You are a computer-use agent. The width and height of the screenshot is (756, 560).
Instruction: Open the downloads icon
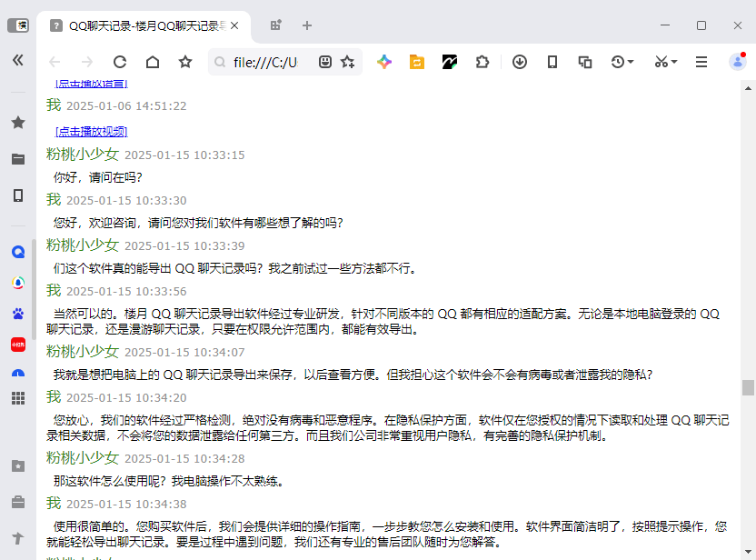tap(519, 62)
